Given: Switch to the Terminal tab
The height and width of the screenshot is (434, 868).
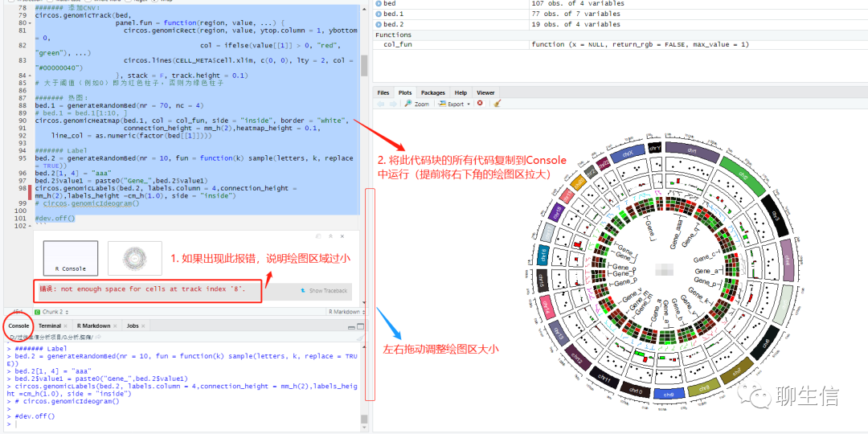Looking at the screenshot, I should [x=49, y=326].
